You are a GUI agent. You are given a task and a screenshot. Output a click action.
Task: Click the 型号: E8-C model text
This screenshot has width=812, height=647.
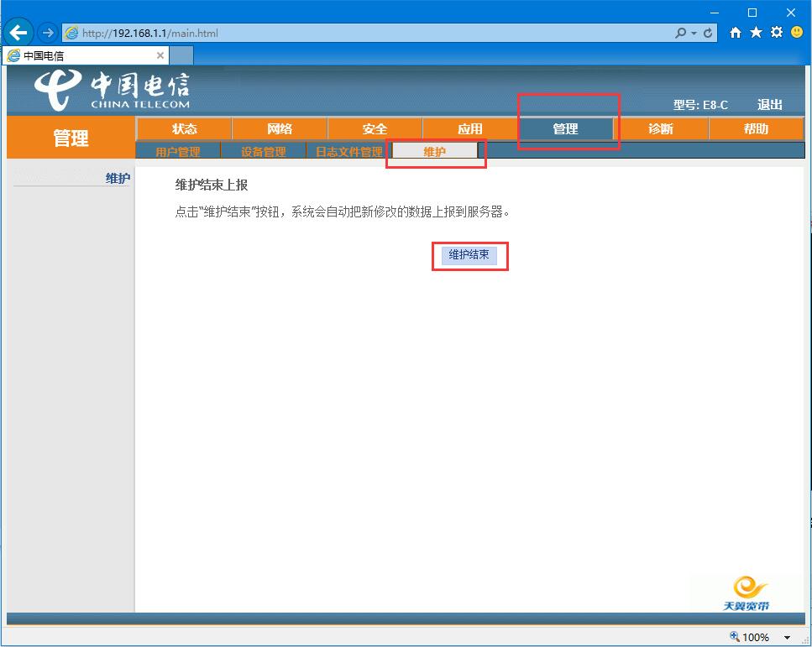[700, 105]
